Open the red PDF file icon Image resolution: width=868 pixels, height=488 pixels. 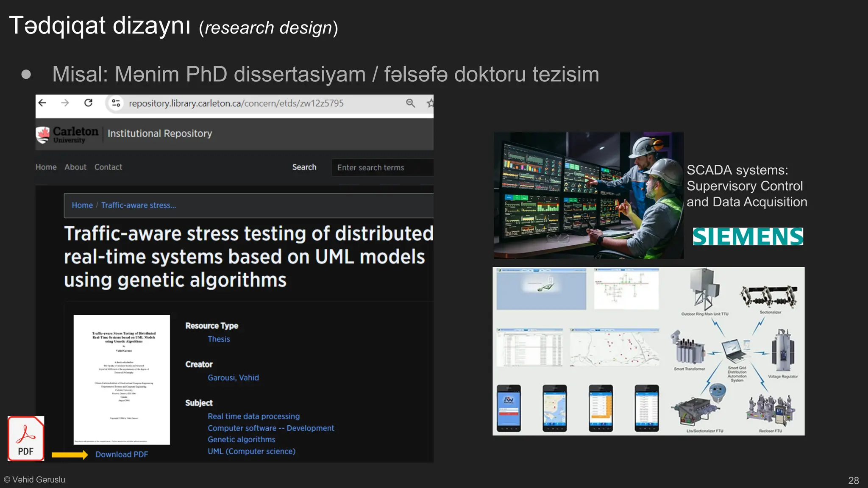tap(26, 438)
